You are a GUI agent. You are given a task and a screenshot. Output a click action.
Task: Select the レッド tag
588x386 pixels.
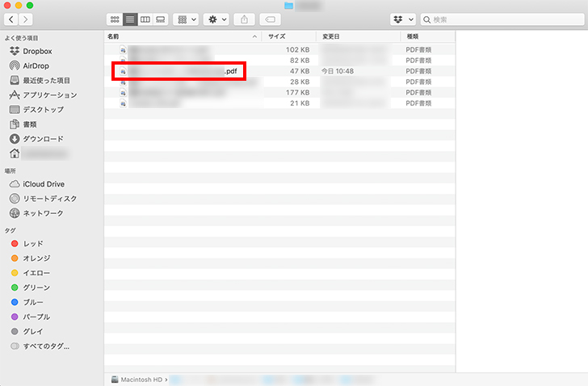click(x=27, y=244)
